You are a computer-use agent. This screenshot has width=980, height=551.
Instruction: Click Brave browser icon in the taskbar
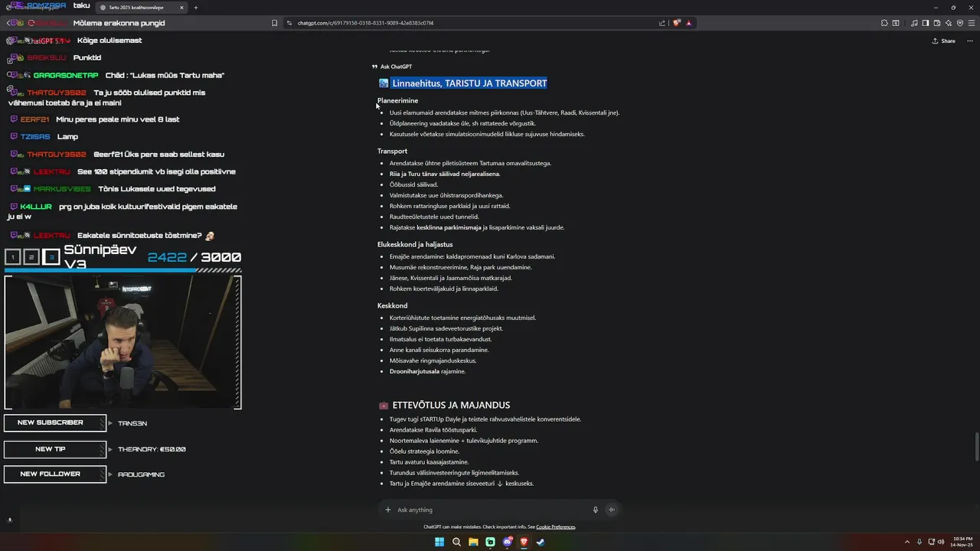(x=524, y=542)
